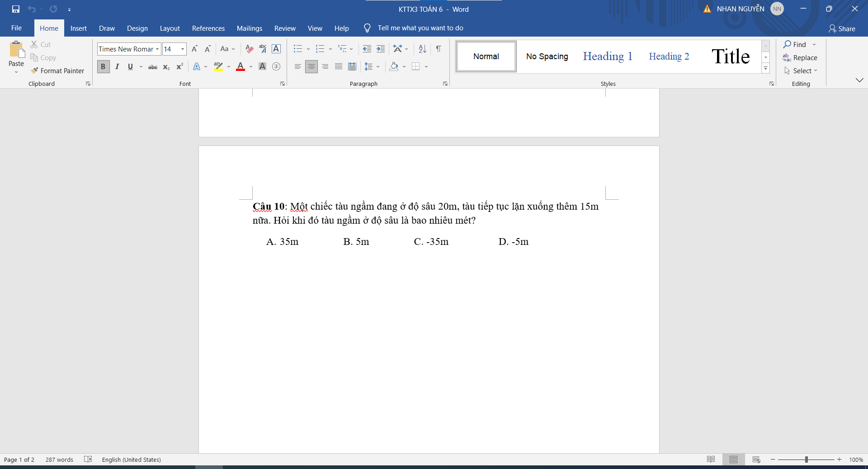This screenshot has width=868, height=469.
Task: Click the Find button
Action: (795, 44)
